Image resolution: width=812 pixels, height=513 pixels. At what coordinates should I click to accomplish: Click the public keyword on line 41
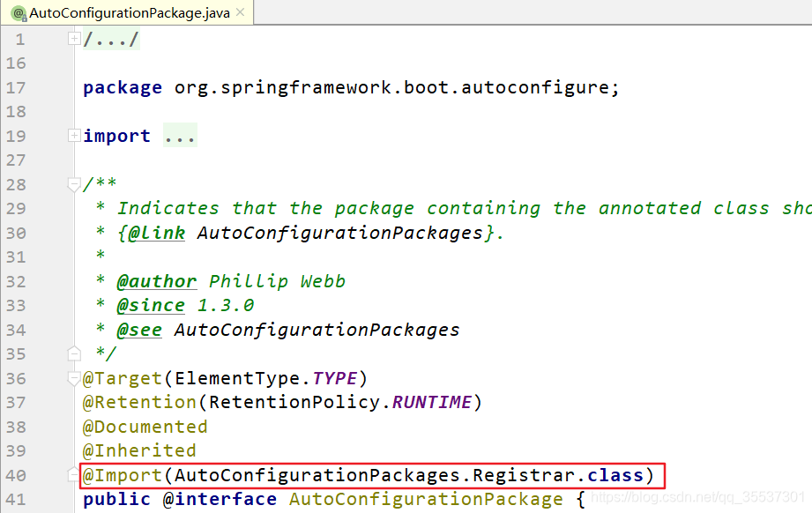pyautogui.click(x=116, y=499)
